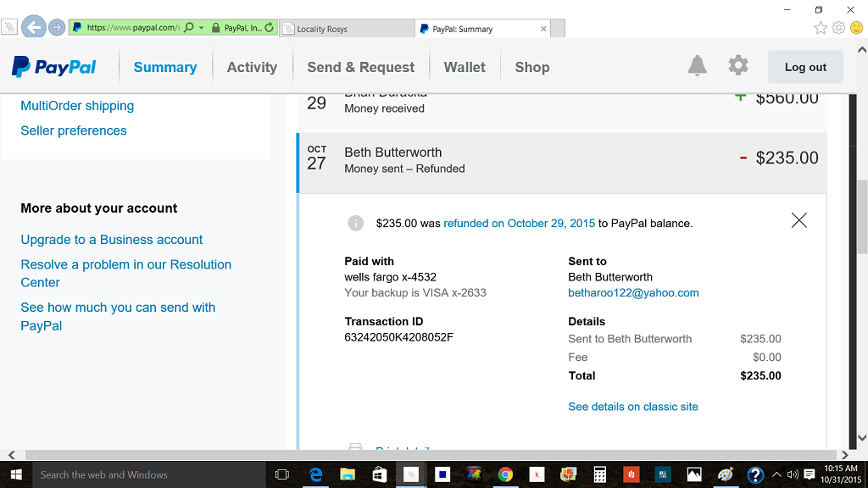Switch to the Locality Rosys tab

(x=347, y=29)
